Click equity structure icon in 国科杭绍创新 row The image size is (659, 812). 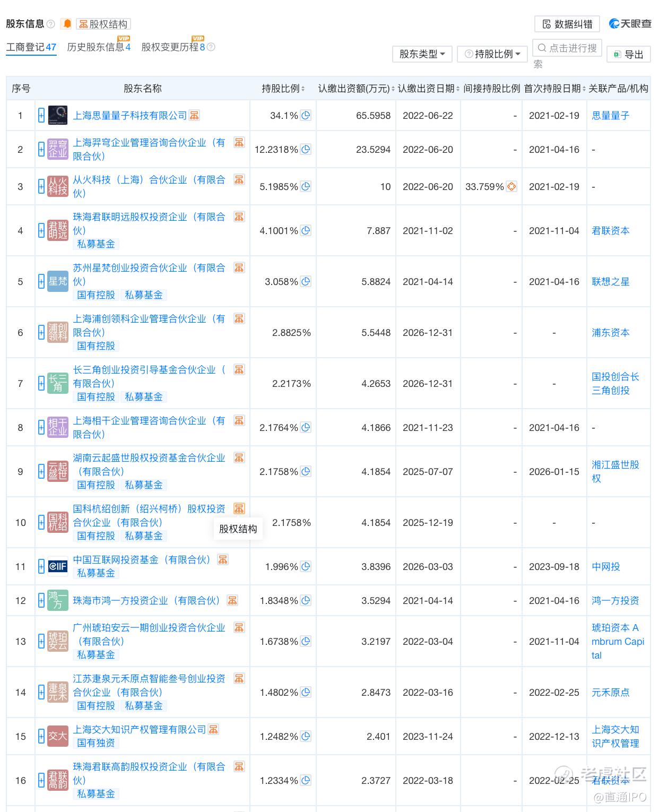point(239,508)
